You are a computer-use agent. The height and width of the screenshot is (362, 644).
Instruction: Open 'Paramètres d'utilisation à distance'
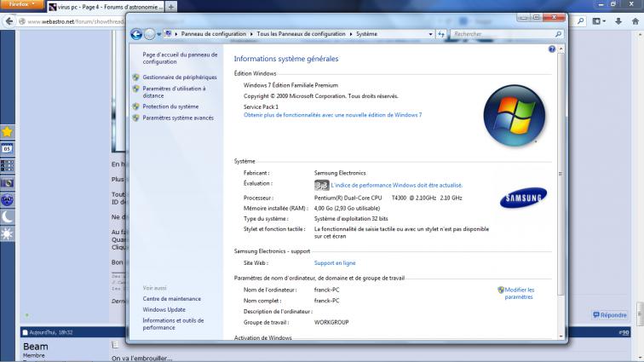pos(174,92)
